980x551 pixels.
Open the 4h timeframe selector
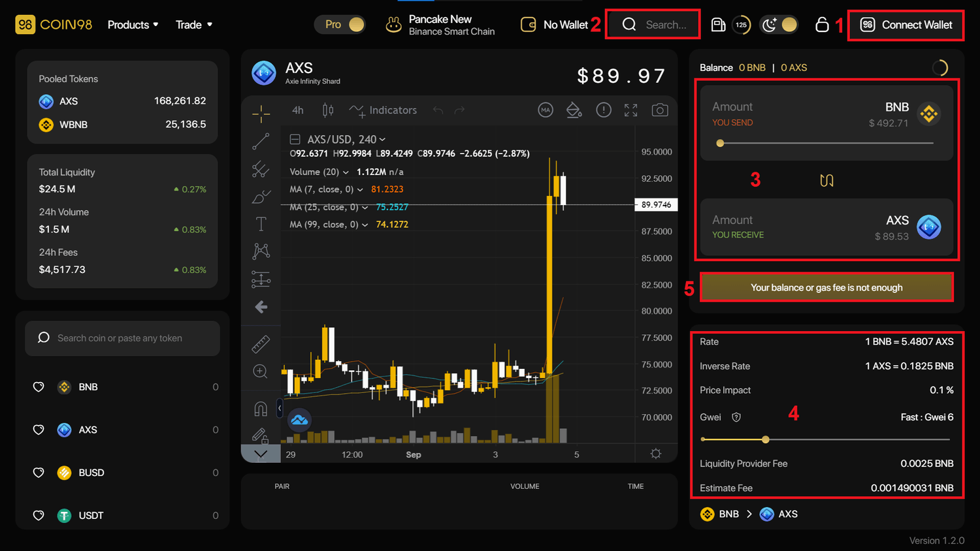click(x=297, y=110)
